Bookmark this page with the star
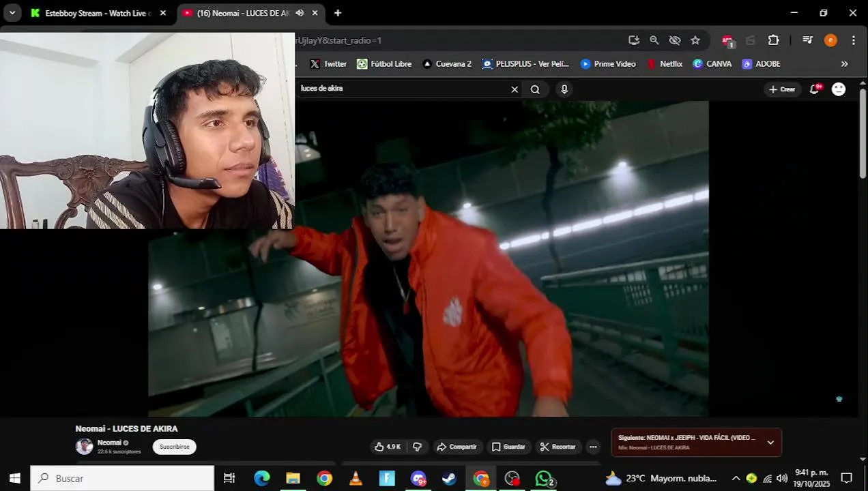Image resolution: width=868 pixels, height=491 pixels. (695, 40)
